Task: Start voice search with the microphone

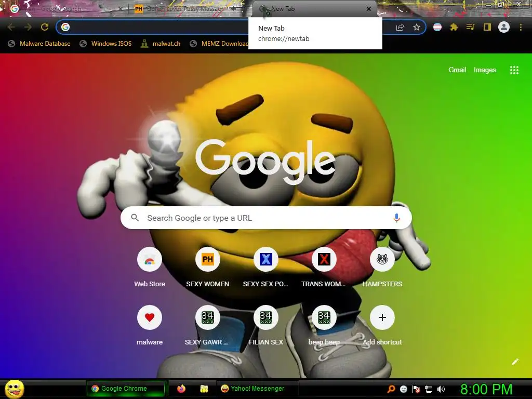Action: coord(396,218)
